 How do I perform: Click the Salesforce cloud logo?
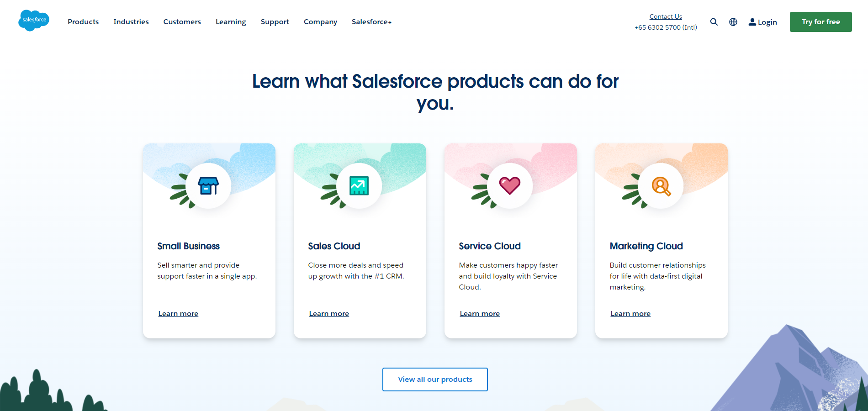tap(34, 20)
